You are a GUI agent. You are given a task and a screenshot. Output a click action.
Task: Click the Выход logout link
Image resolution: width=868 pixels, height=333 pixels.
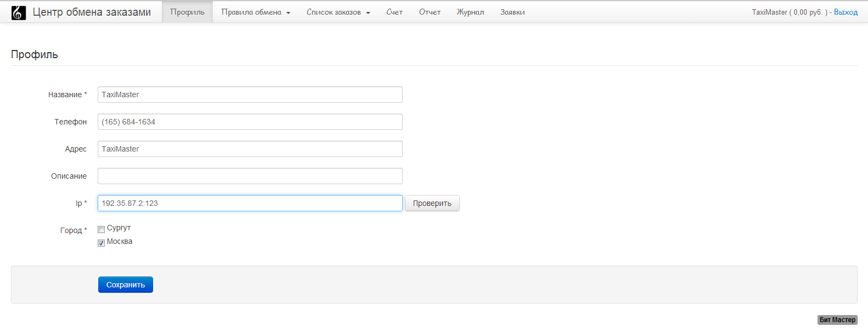[846, 12]
